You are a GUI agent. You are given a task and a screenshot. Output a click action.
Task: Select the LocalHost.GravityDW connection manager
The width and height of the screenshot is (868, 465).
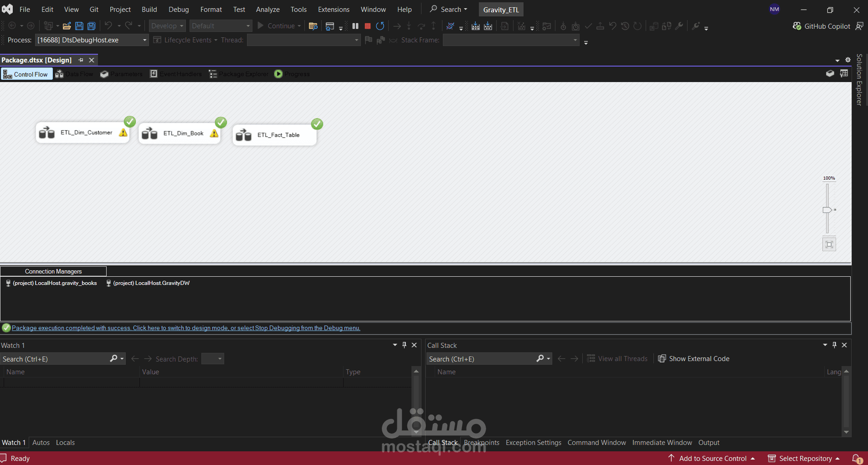point(148,283)
